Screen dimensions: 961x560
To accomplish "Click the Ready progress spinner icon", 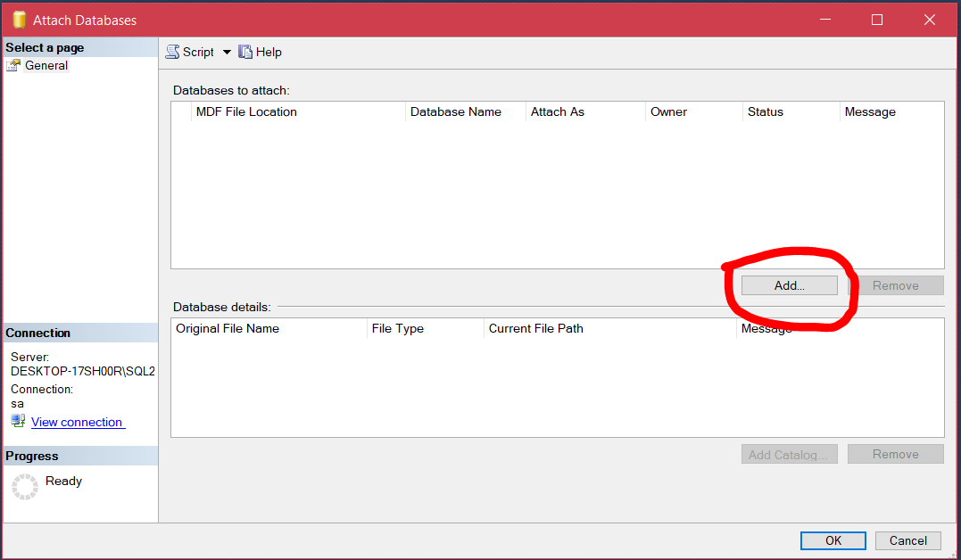I will point(25,487).
